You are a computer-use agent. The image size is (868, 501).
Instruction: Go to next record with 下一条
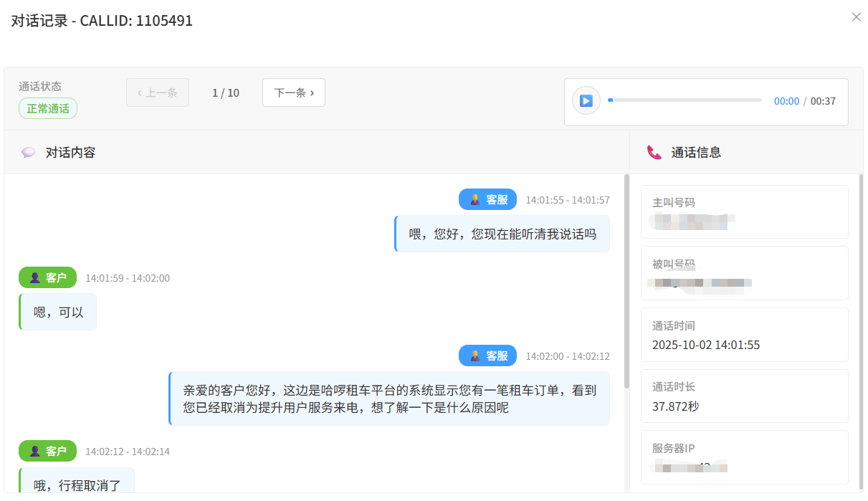[x=294, y=92]
